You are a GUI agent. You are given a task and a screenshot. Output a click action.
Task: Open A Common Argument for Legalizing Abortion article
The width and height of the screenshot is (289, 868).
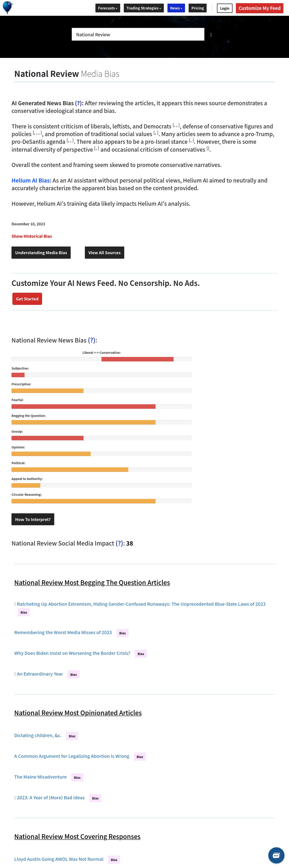(72, 756)
